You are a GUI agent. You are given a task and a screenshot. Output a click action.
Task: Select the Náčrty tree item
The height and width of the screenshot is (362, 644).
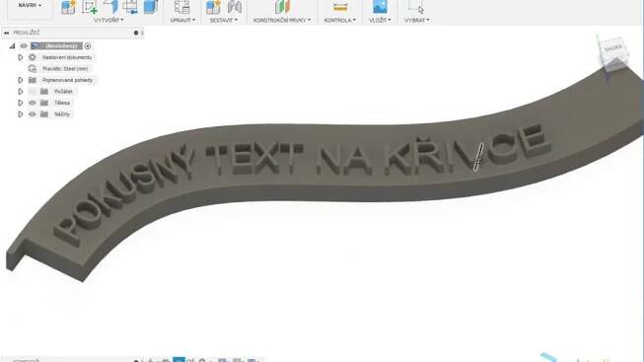pyautogui.click(x=62, y=114)
